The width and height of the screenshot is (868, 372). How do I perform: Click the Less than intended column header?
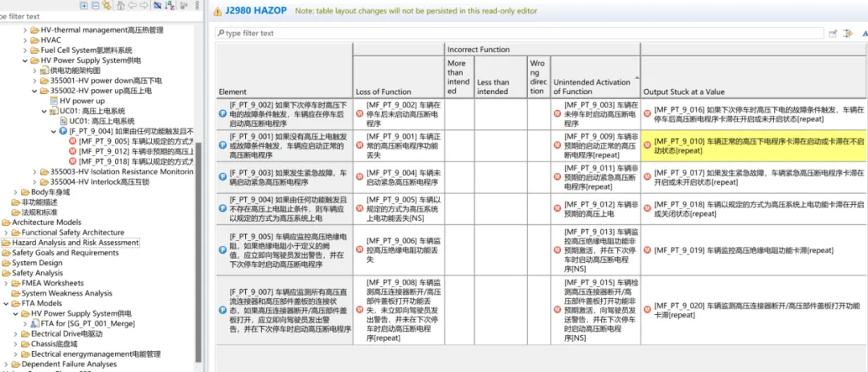tap(501, 77)
